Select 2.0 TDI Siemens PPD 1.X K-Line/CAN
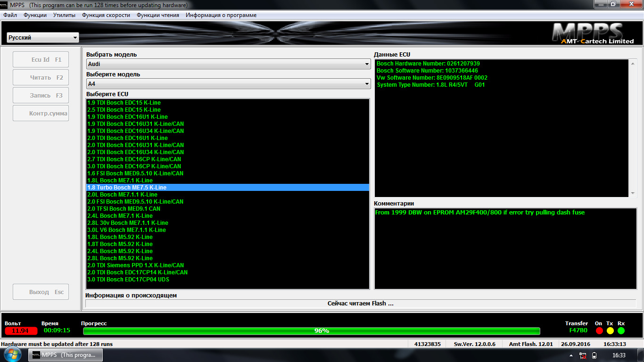Viewport: 644px width, 362px height. click(x=228, y=265)
